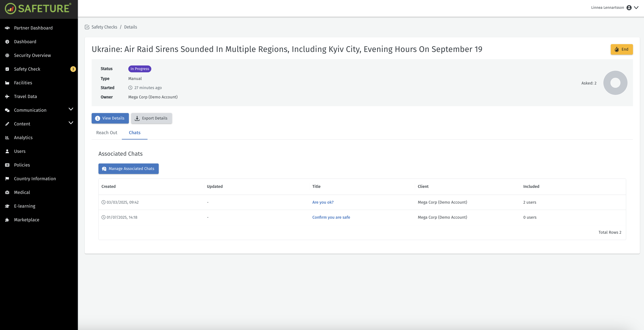
Task: Click the Marketplace puzzle piece icon
Action: pyautogui.click(x=7, y=220)
